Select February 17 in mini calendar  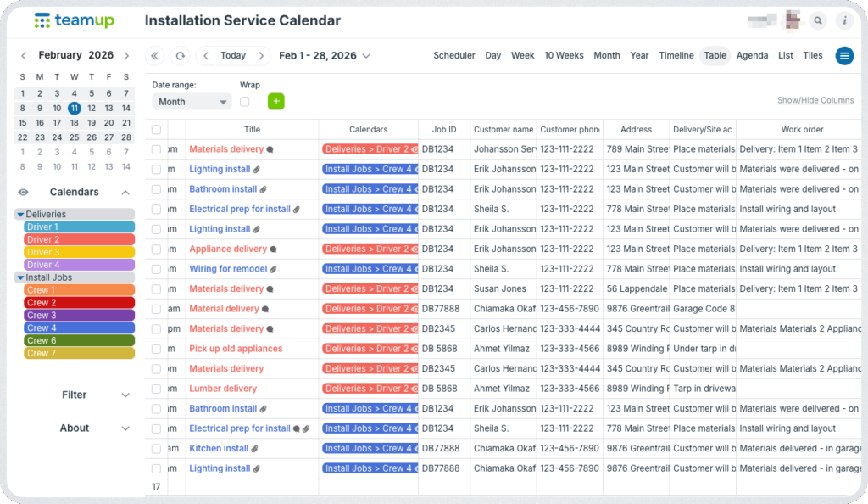(57, 122)
